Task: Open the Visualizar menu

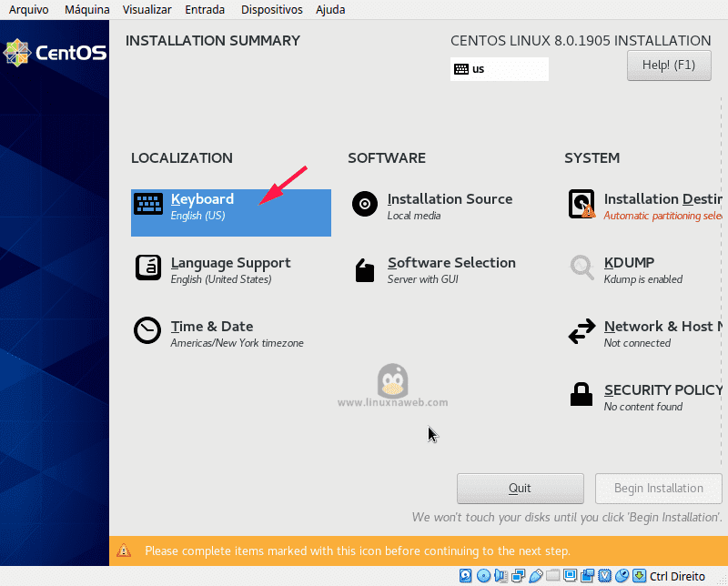Action: point(147,10)
